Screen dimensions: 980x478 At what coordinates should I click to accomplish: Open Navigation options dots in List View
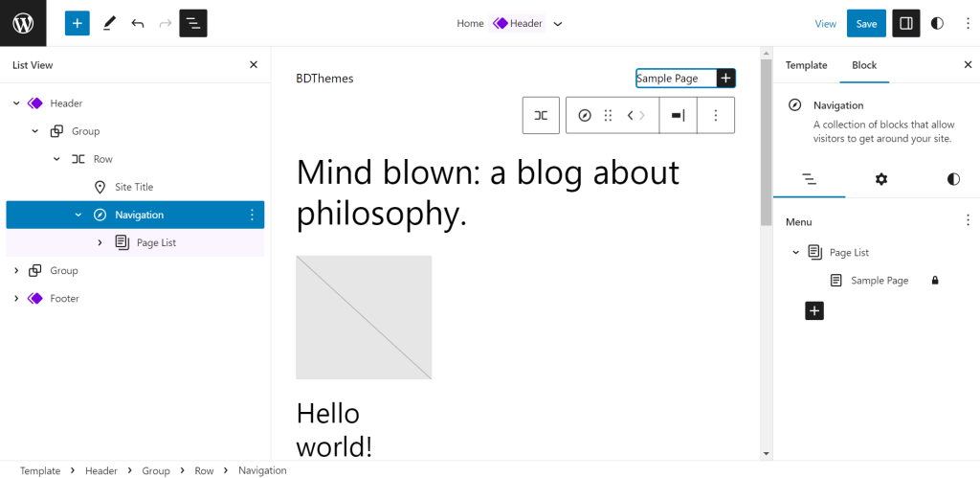pyautogui.click(x=252, y=215)
